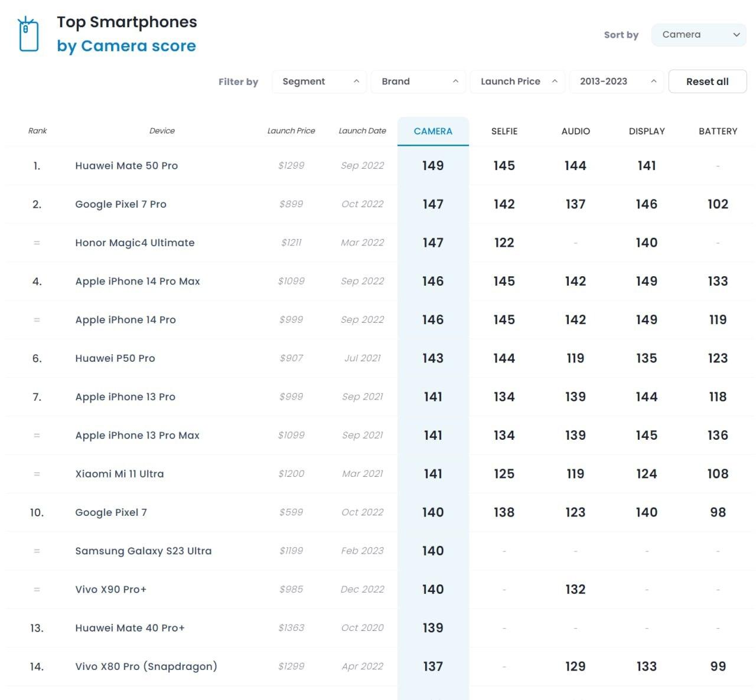756x700 pixels.
Task: Select the CAMERA column tab
Action: 433,131
